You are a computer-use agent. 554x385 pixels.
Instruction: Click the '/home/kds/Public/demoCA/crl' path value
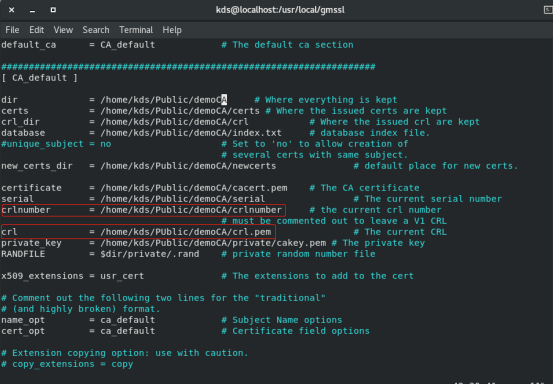(x=174, y=122)
